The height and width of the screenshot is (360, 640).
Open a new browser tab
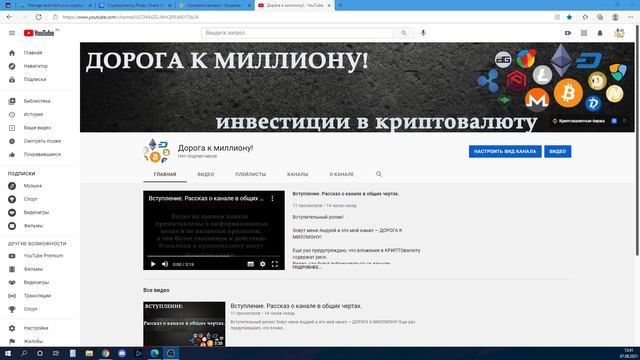[340, 5]
